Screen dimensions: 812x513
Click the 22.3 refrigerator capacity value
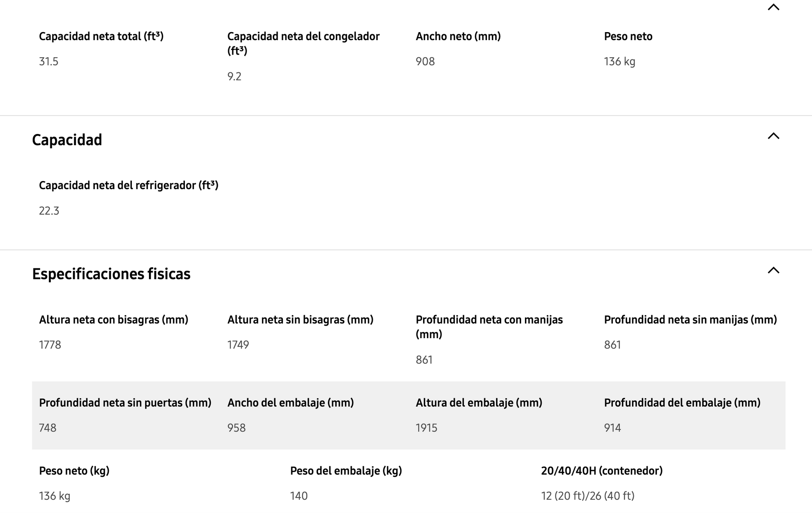(x=49, y=211)
